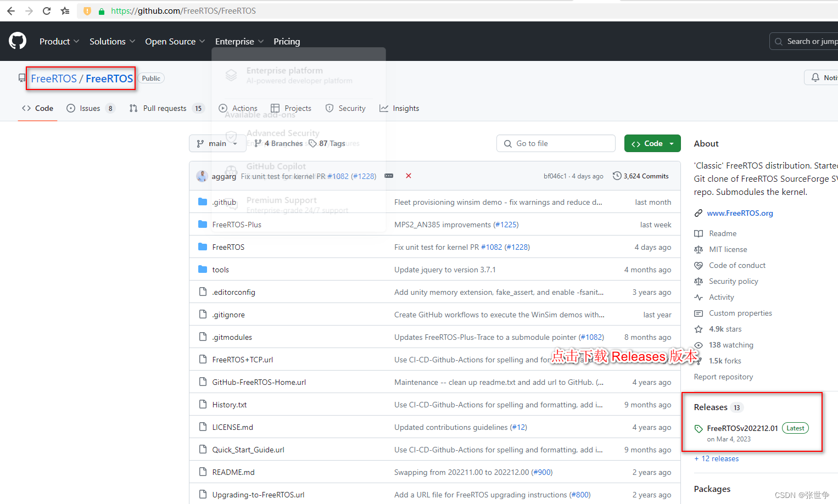Screen dimensions: 838x504
Task: Click the scale icon next to MIT license
Action: coord(699,249)
